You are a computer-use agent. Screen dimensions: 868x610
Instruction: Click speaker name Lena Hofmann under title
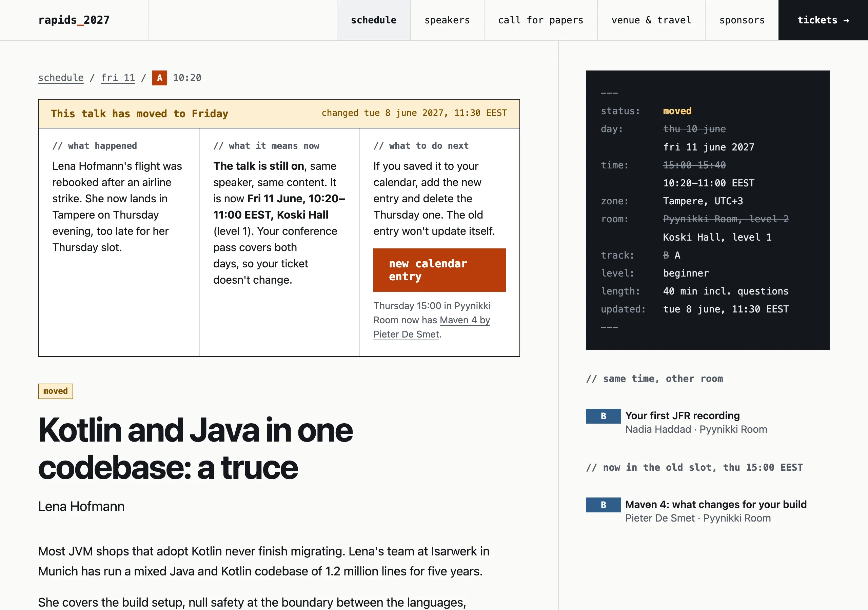(81, 506)
